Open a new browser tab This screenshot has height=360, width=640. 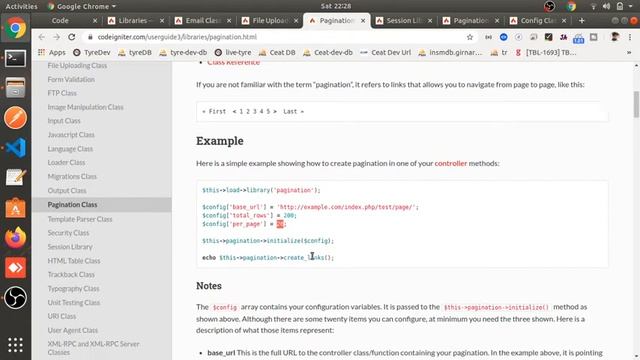(x=582, y=20)
